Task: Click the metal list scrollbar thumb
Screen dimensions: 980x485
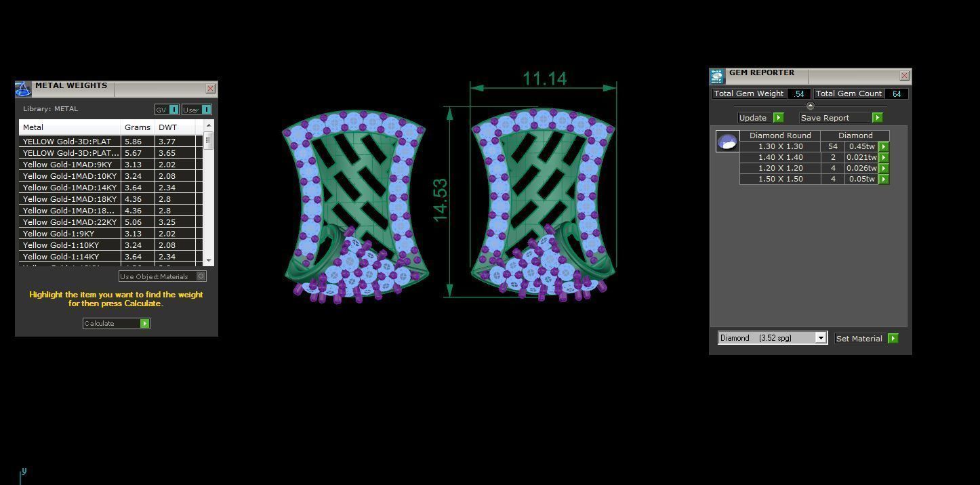Action: (209, 140)
